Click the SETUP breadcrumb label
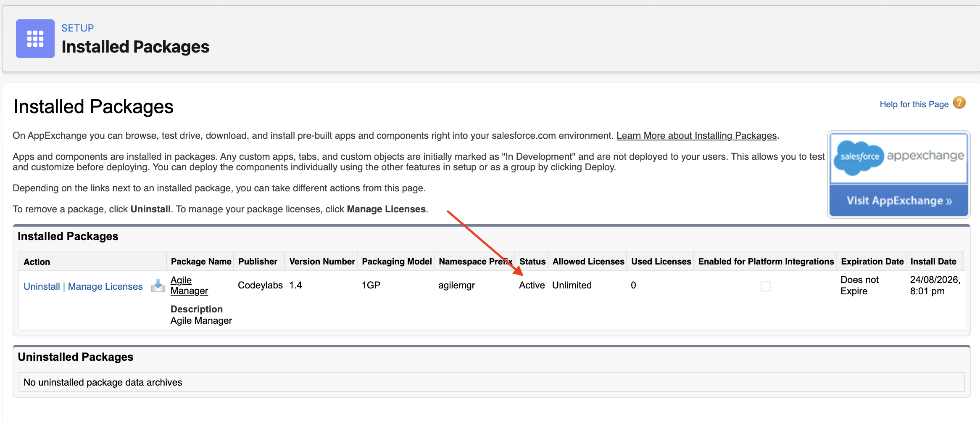Viewport: 980px width, 423px height. point(78,28)
